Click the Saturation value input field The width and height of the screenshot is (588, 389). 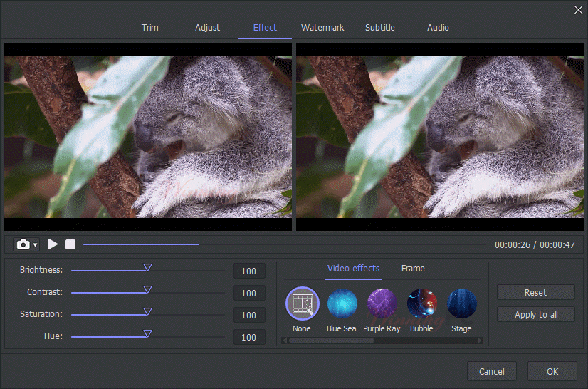[249, 315]
